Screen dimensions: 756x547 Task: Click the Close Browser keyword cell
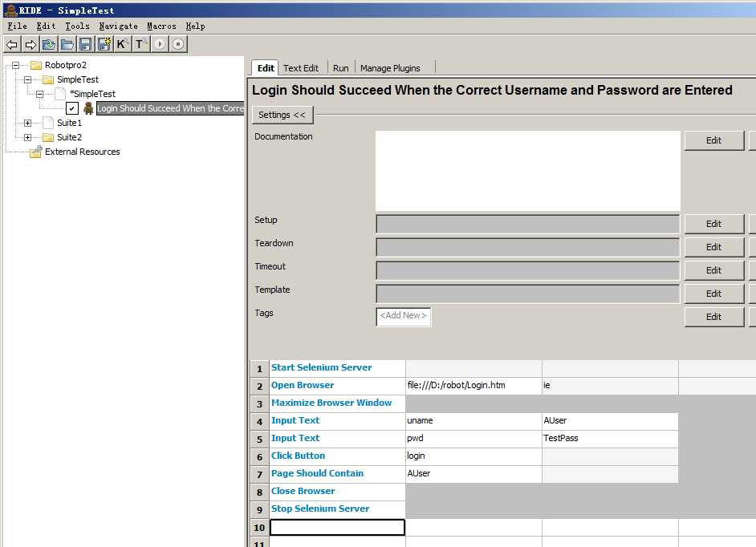(338, 492)
